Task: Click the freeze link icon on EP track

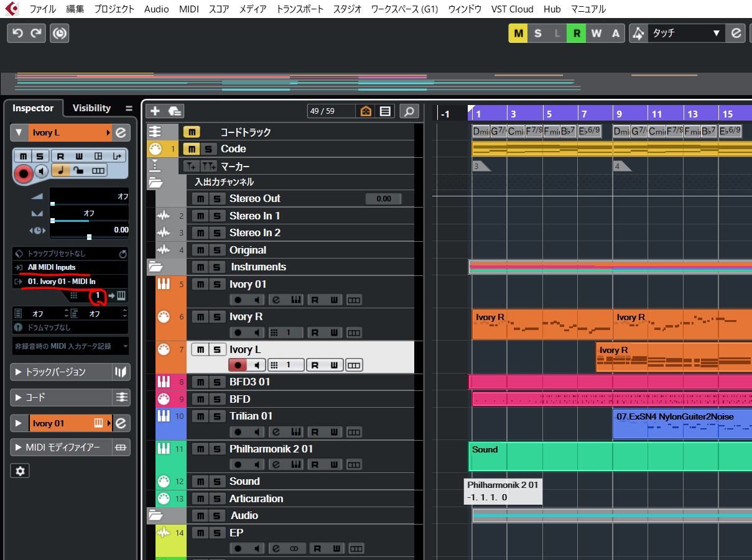Action: 295,548
